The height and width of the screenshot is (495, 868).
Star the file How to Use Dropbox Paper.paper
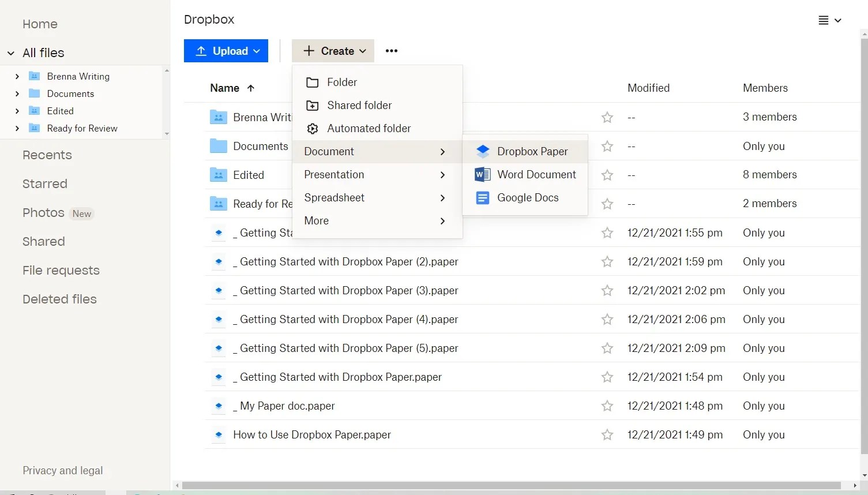pos(607,434)
